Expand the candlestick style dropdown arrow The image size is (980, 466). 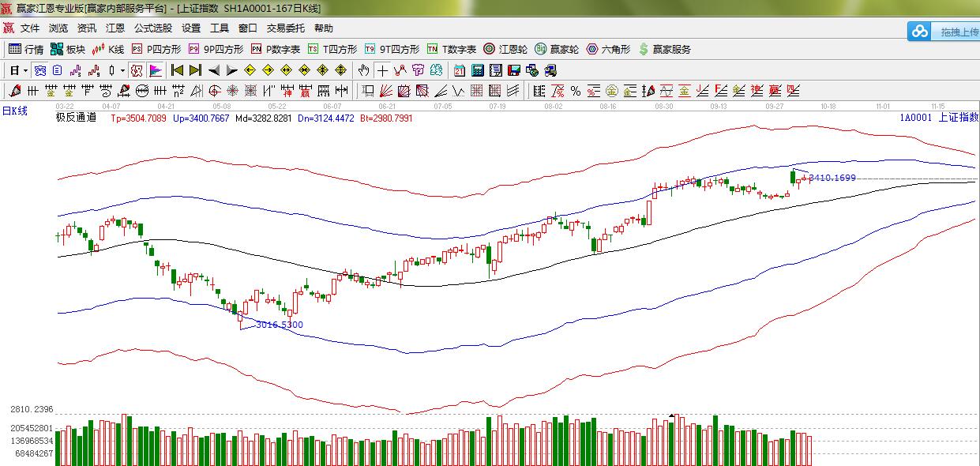(122, 70)
